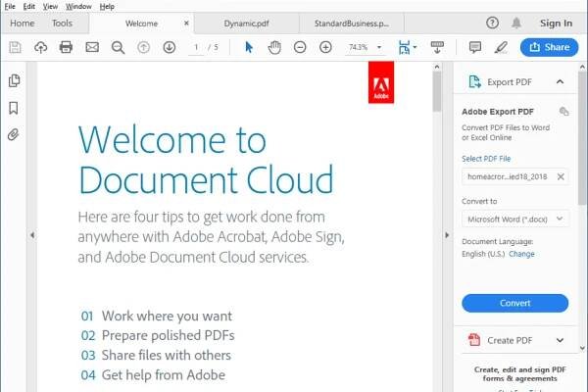This screenshot has width=588, height=392.
Task: Add a comment using speech bubble icon
Action: [x=475, y=47]
